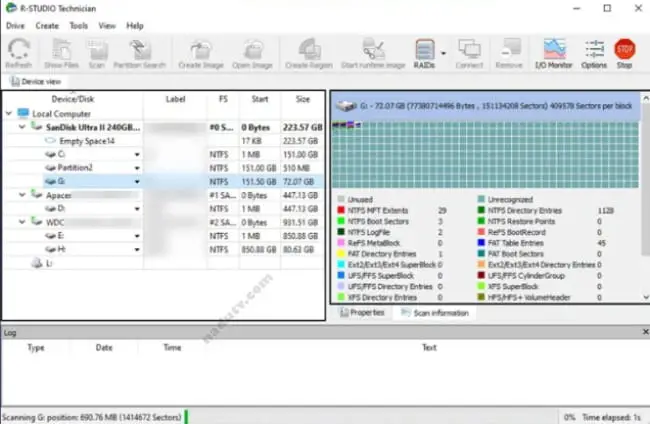
Task: Click the Size column header
Action: pyautogui.click(x=303, y=99)
